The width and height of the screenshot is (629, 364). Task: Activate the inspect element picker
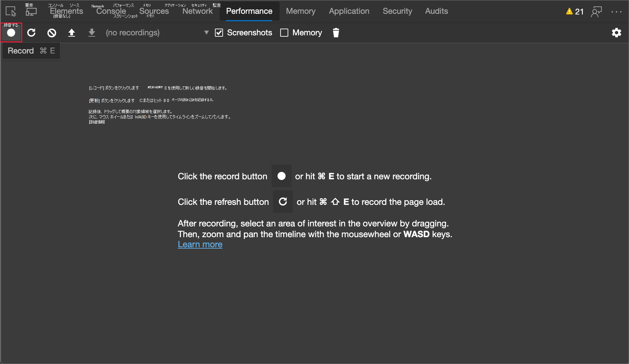[11, 11]
